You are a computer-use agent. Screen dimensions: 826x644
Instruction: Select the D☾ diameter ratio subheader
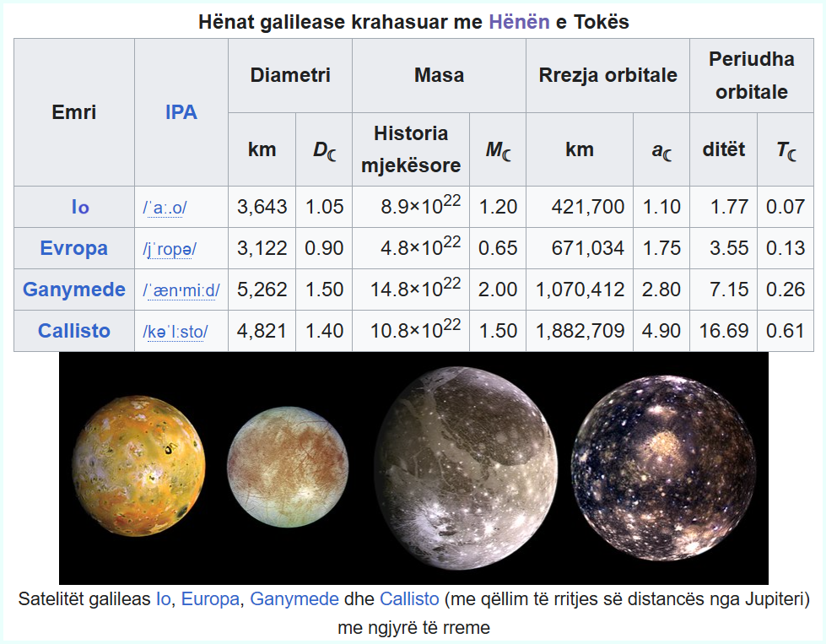coord(324,149)
